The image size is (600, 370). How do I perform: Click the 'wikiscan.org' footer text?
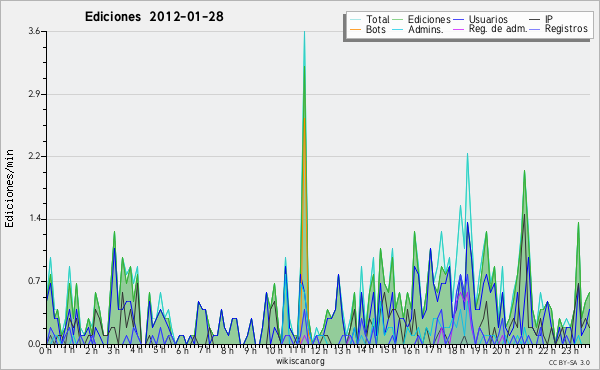300,361
